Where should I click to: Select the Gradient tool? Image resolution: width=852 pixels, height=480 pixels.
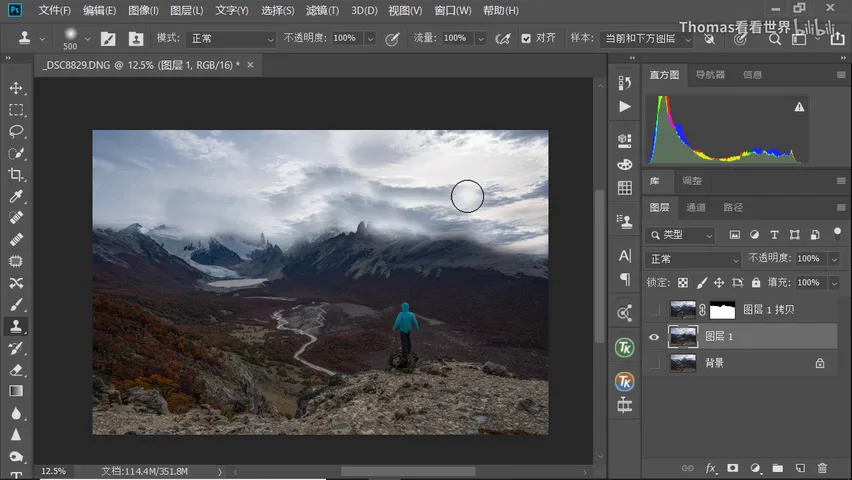16,391
